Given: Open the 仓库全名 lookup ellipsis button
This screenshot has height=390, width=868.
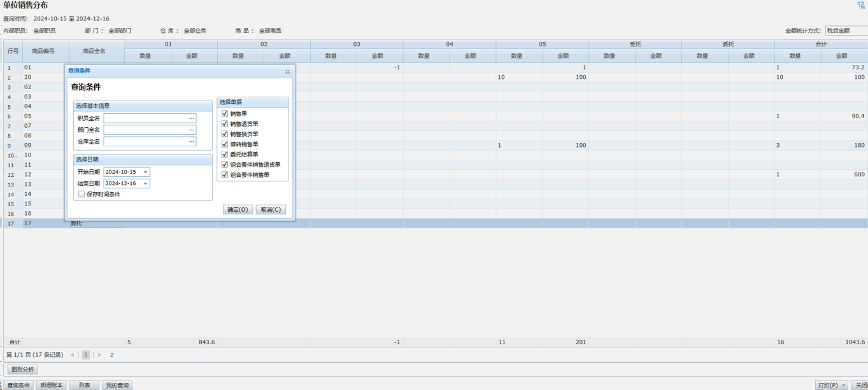Looking at the screenshot, I should pyautogui.click(x=192, y=141).
